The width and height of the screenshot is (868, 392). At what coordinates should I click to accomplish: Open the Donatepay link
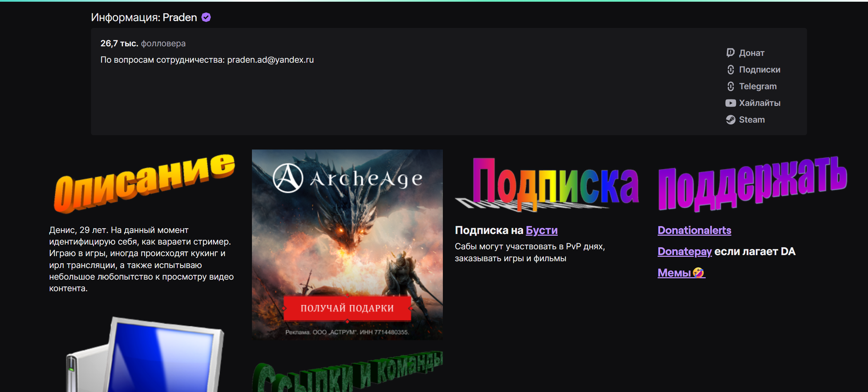[x=684, y=252]
